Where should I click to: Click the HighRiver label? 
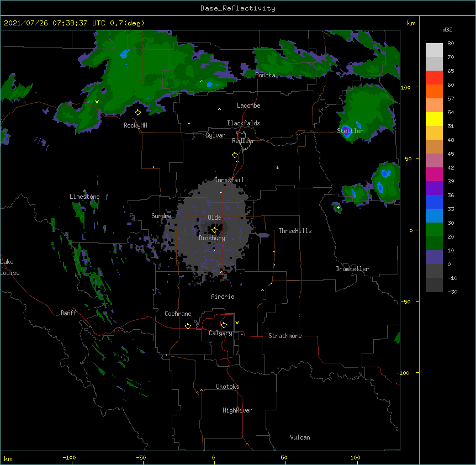coord(237,410)
